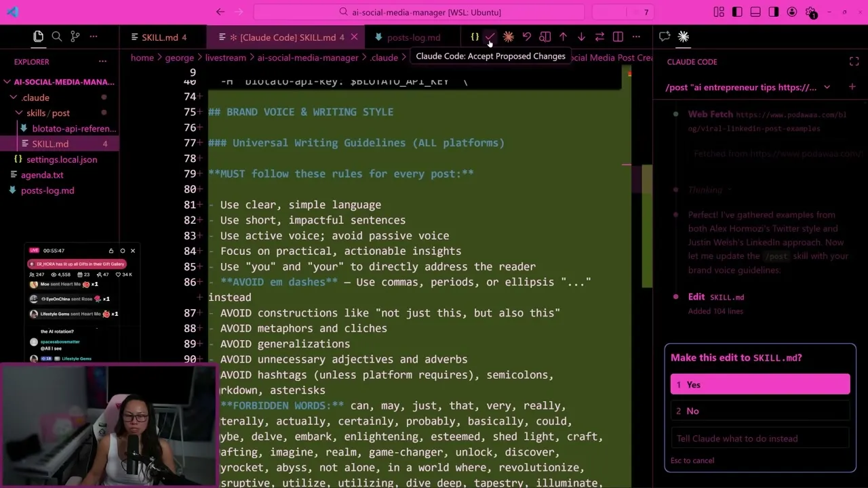This screenshot has width=868, height=488.
Task: Open the chat panel icon in secondary sidebar
Action: [665, 37]
